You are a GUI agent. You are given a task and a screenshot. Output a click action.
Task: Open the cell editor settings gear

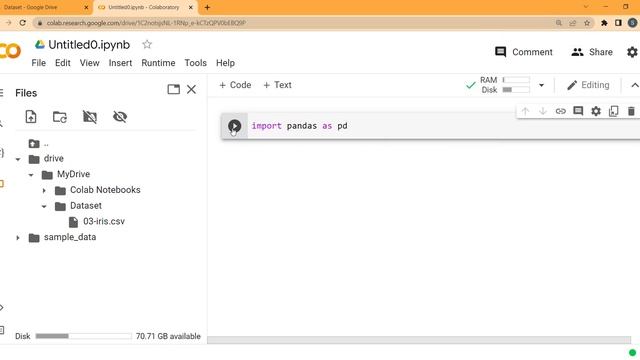[x=596, y=111]
